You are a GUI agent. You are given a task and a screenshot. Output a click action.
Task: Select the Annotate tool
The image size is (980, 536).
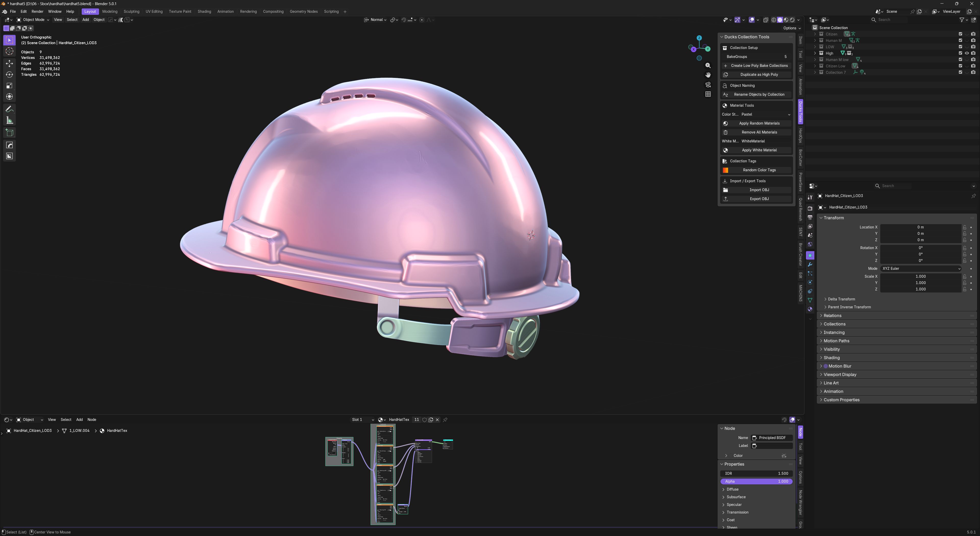pyautogui.click(x=9, y=109)
